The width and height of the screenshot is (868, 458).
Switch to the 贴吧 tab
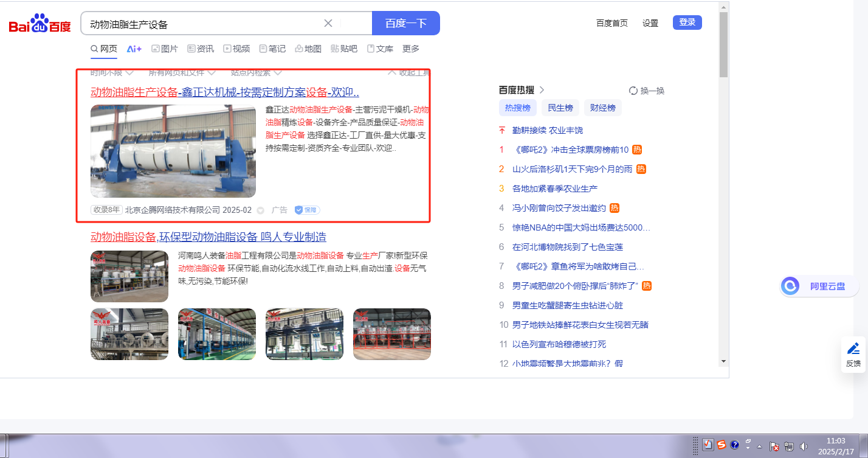tap(344, 49)
